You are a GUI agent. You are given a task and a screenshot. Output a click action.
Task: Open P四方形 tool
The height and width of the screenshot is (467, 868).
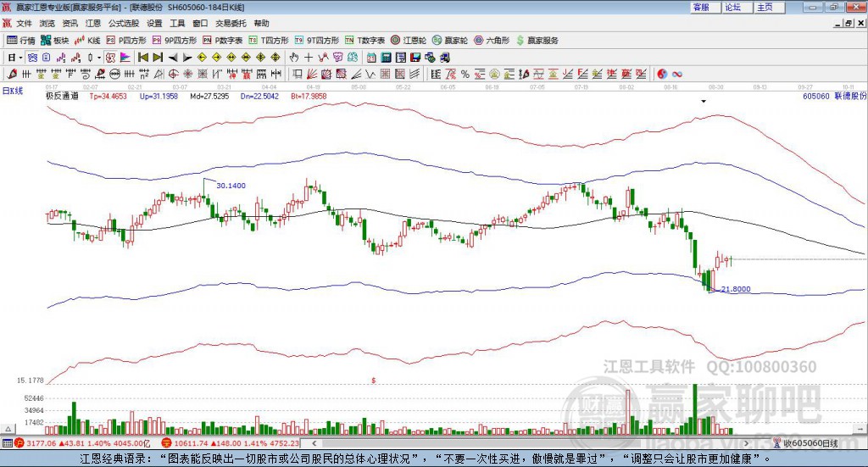click(x=126, y=41)
